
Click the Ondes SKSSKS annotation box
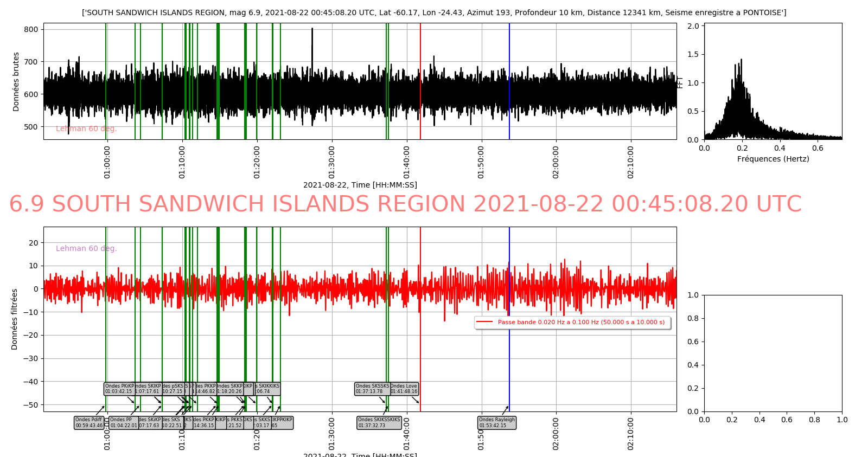(x=372, y=389)
